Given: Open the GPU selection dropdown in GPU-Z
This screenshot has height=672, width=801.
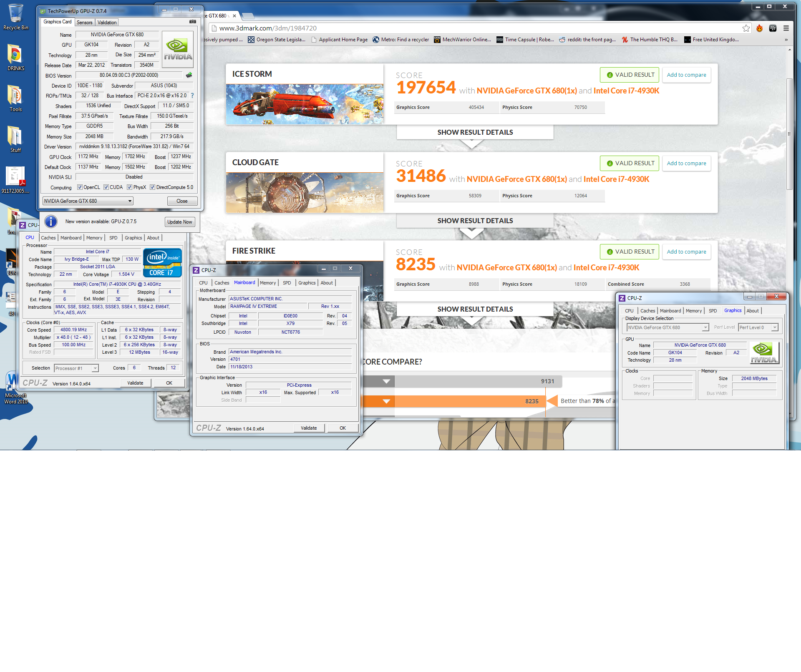Looking at the screenshot, I should tap(88, 201).
